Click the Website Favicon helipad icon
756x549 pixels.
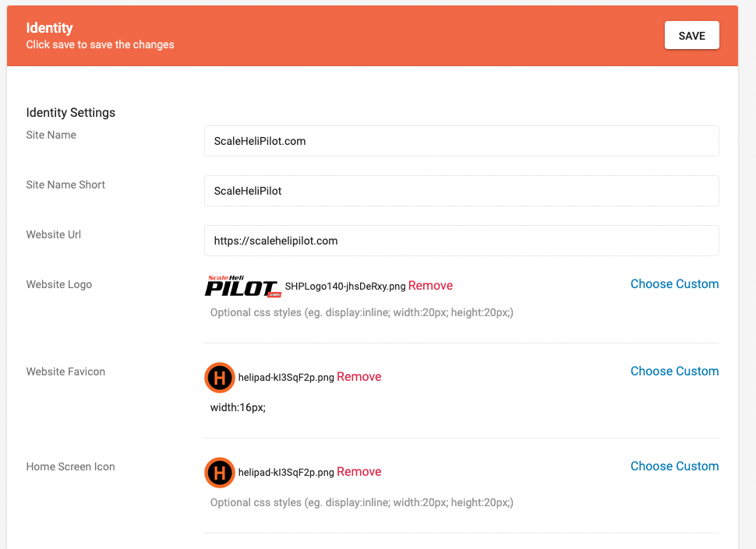(219, 378)
